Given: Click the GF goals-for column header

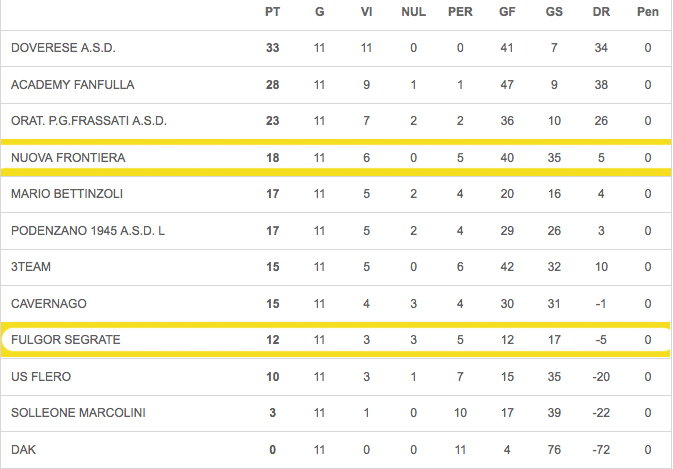Looking at the screenshot, I should click(x=507, y=12).
